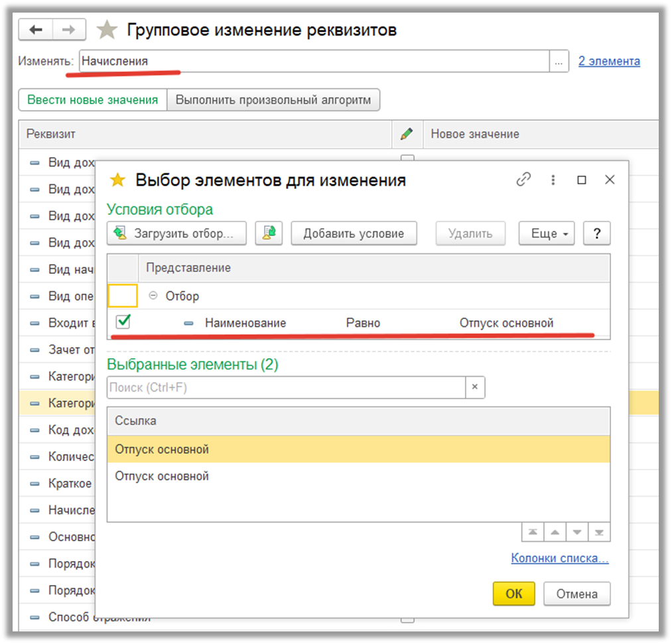Click the Реквизит column header
The image size is (672, 644).
click(x=205, y=134)
